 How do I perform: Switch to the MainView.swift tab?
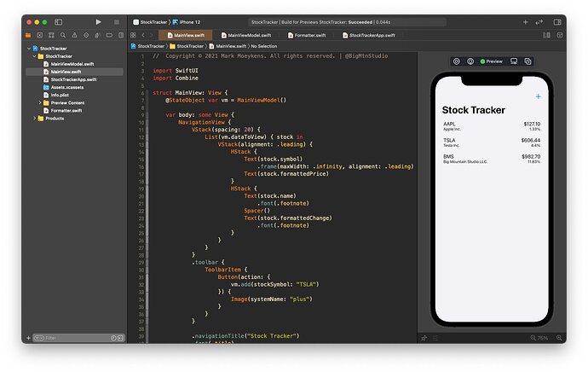[186, 35]
